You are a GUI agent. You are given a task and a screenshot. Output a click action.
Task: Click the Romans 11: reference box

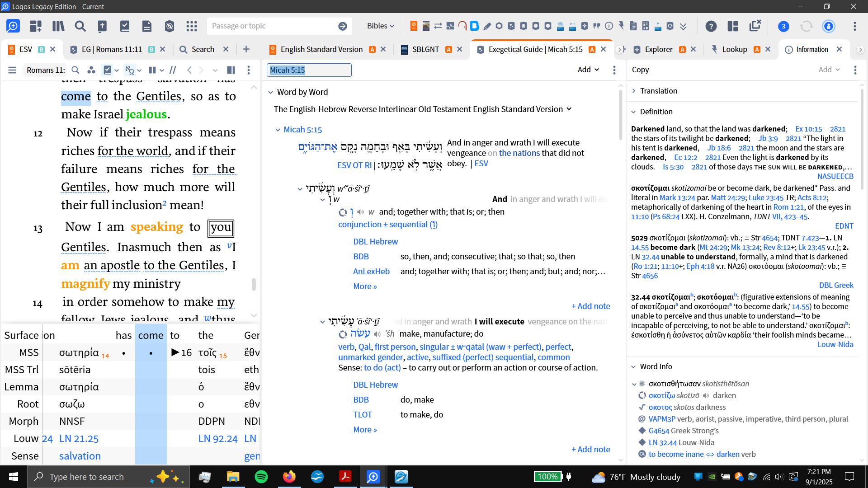46,70
